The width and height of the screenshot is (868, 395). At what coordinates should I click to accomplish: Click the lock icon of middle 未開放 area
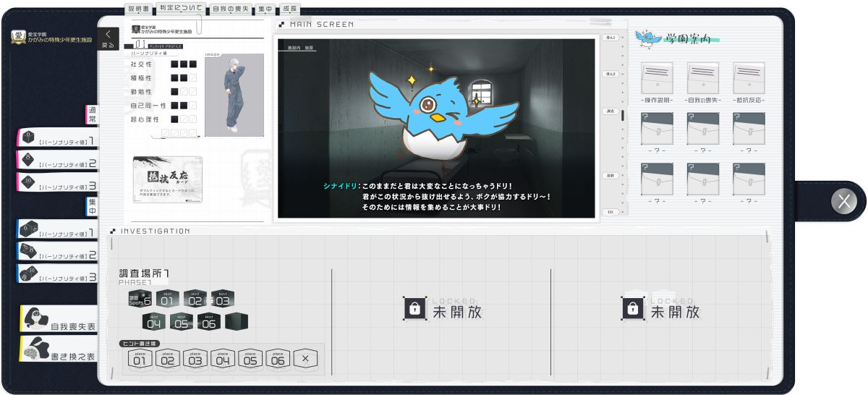414,308
